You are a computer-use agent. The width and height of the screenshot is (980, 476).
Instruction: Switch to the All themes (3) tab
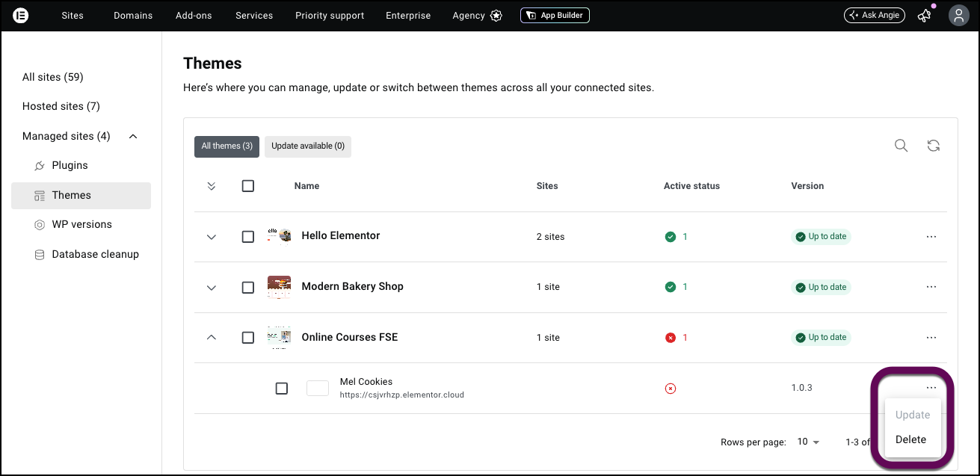pyautogui.click(x=226, y=146)
